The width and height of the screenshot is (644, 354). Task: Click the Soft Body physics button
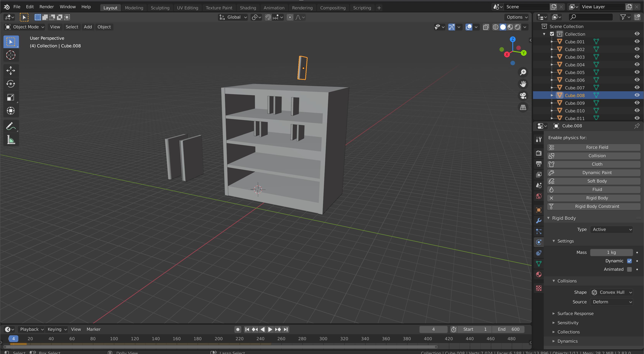click(594, 181)
